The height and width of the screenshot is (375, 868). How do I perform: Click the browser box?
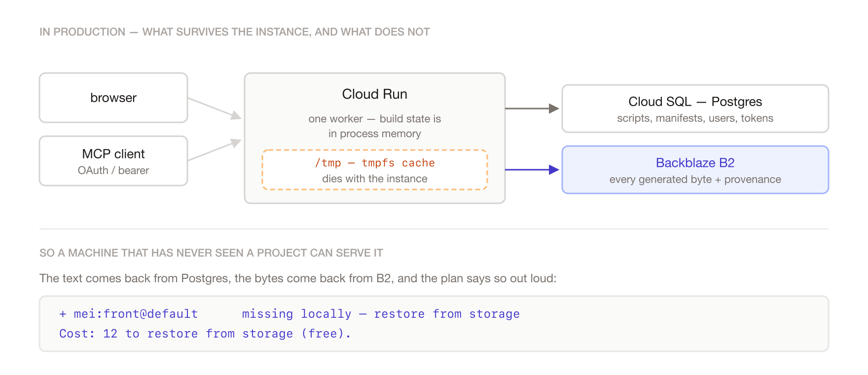[113, 98]
